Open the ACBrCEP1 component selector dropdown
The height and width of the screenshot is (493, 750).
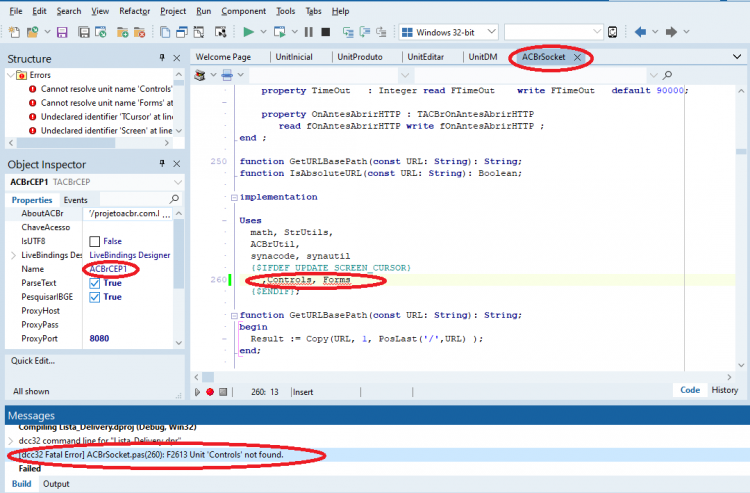pos(178,182)
